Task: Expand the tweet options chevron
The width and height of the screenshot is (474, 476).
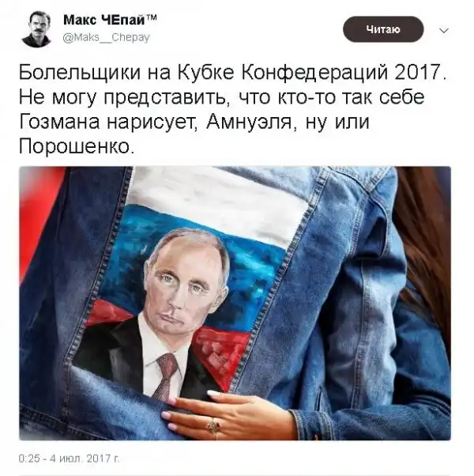Action: pyautogui.click(x=444, y=31)
